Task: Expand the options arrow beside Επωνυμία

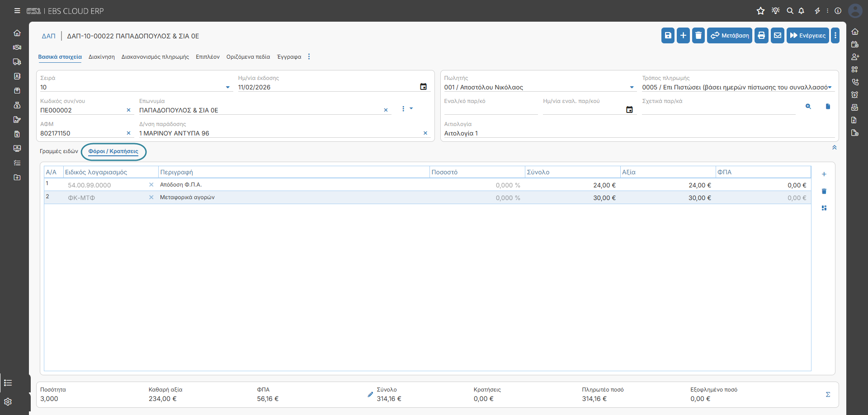Action: [x=411, y=108]
